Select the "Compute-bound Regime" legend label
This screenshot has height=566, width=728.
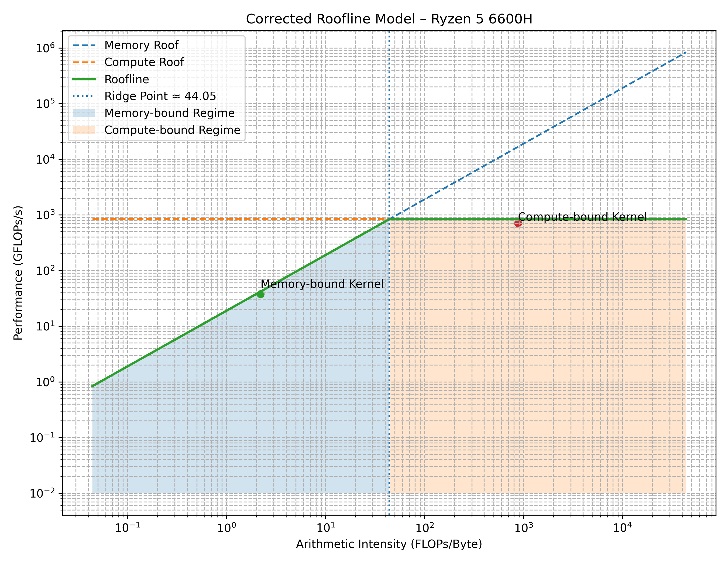(172, 130)
